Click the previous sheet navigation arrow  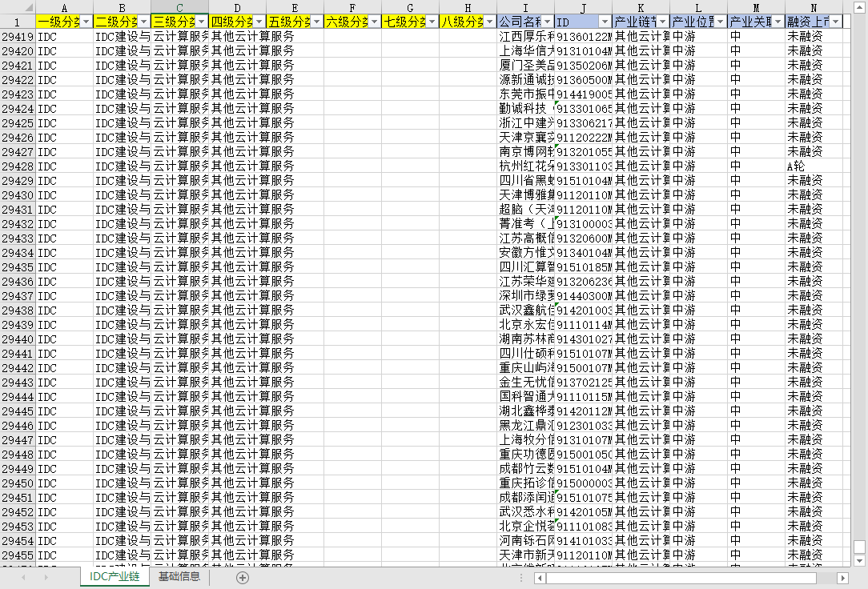coord(23,577)
